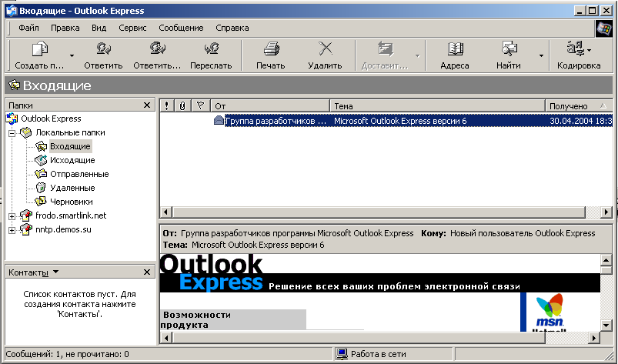Collapse the Локальные папки tree node

[x=12, y=134]
